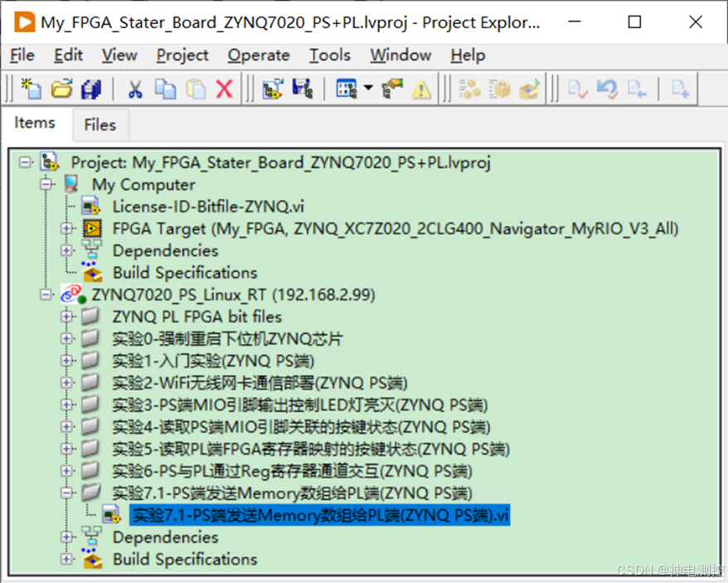The width and height of the screenshot is (728, 583).
Task: Click the Add Targets and Devices icon
Action: [273, 88]
